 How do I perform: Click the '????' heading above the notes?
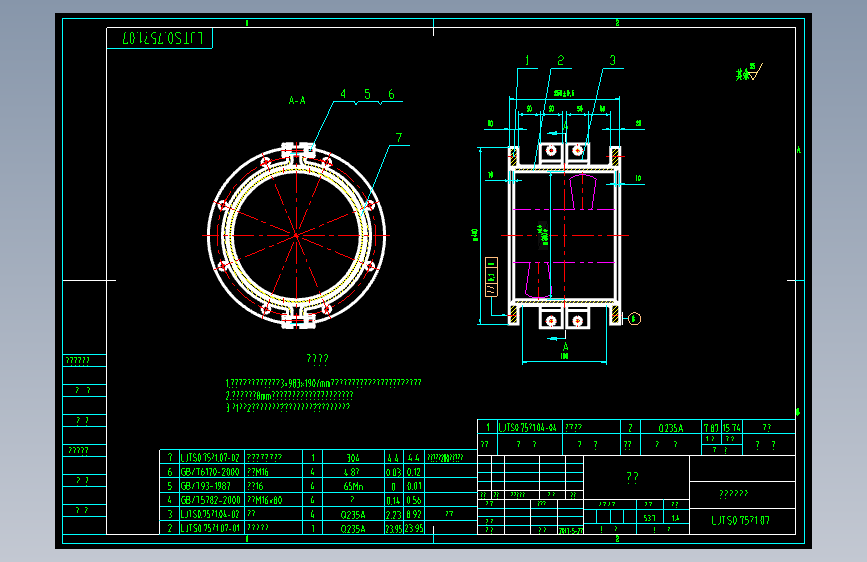click(317, 359)
